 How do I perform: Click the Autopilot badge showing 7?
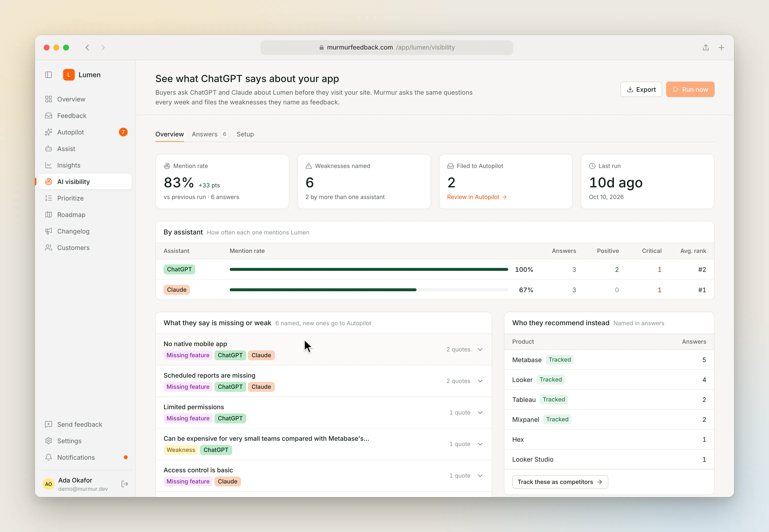click(123, 132)
